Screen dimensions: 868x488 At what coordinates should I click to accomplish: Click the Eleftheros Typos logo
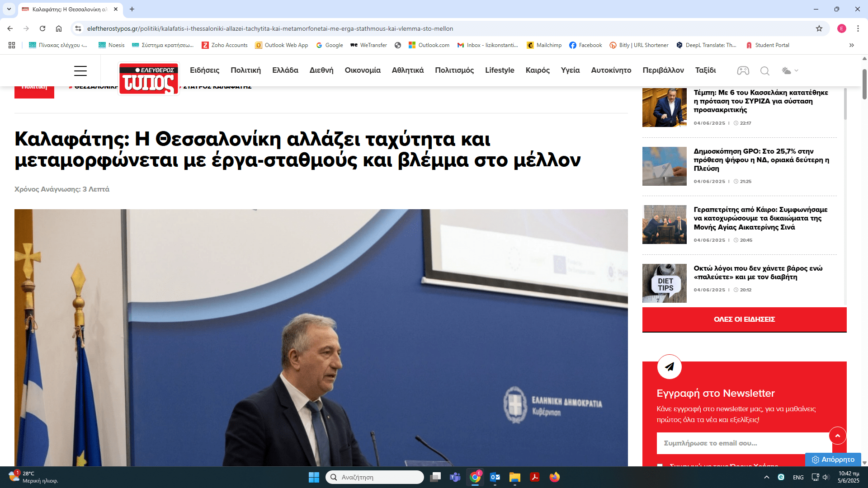[x=148, y=79]
